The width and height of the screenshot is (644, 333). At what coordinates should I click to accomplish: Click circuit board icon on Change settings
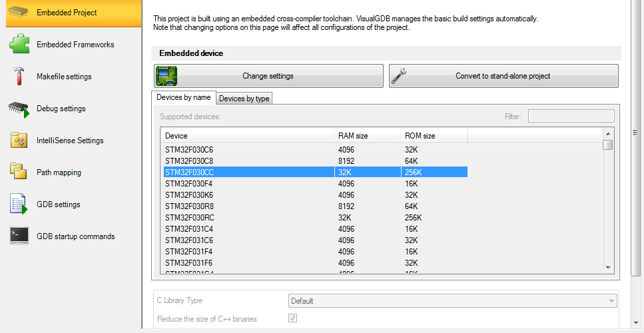tap(166, 76)
